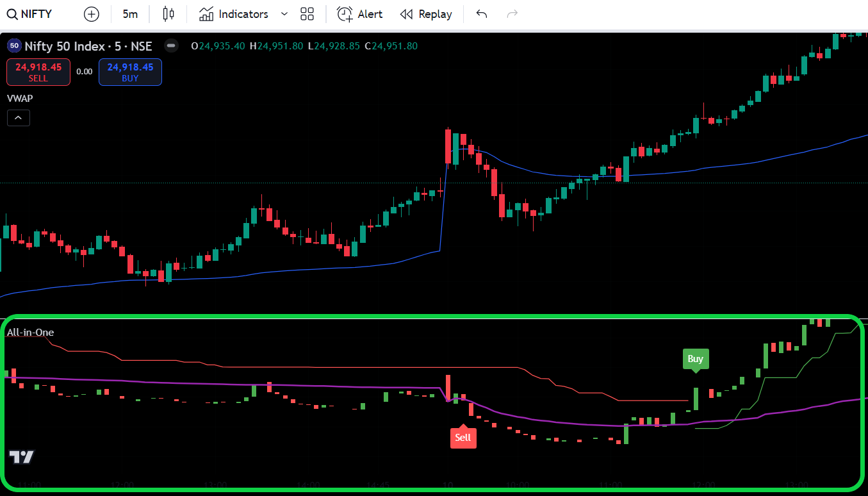This screenshot has width=868, height=496.
Task: Click the 14:00 time axis label
Action: [309, 484]
